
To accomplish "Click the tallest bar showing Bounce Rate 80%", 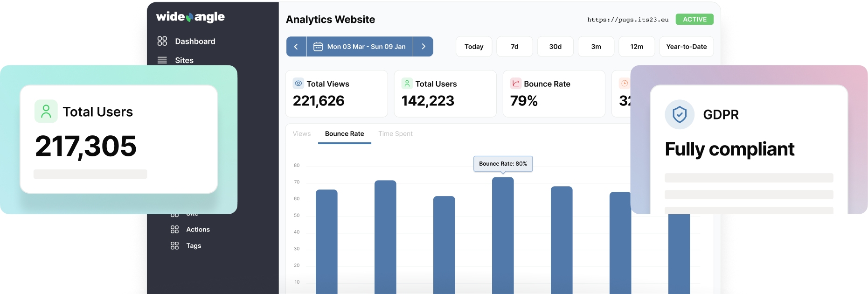I will coord(503,233).
